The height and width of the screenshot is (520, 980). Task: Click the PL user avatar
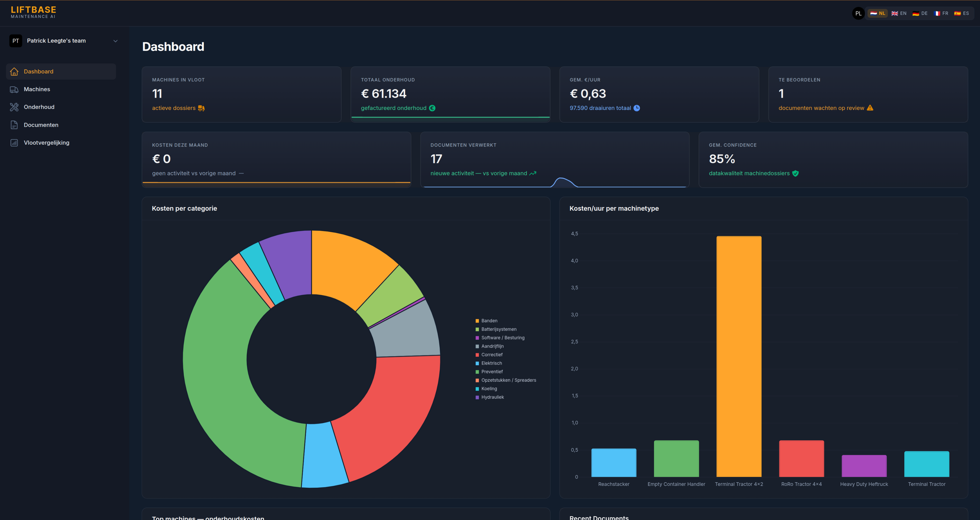pos(858,13)
